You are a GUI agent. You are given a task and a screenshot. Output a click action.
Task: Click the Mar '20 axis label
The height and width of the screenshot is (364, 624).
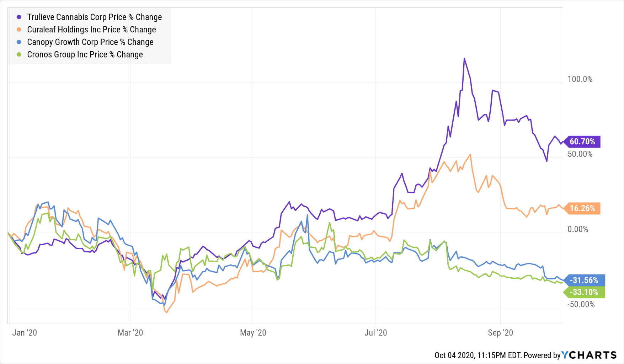130,333
